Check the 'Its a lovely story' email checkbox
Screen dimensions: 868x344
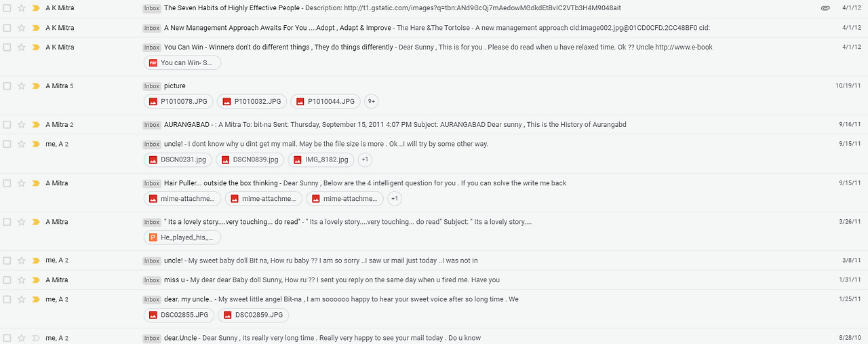click(7, 222)
